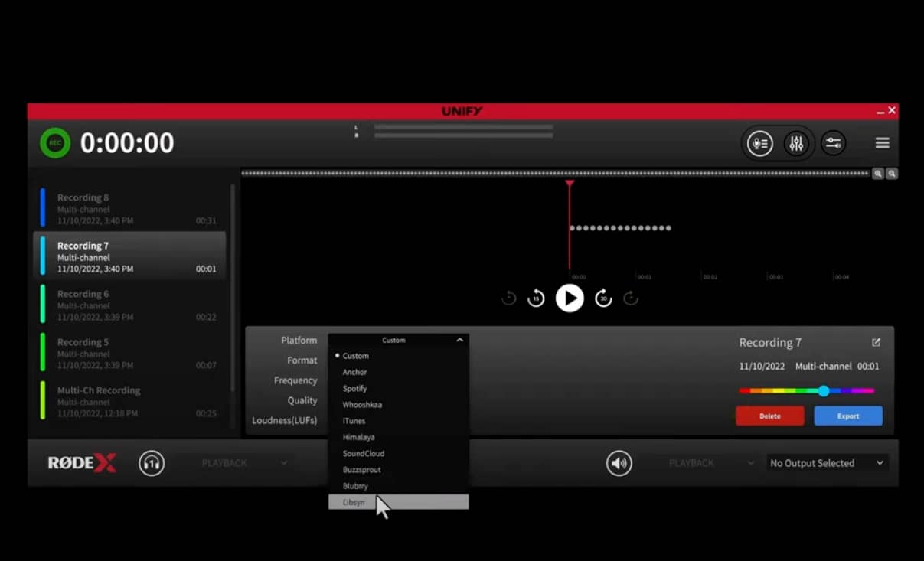
Task: Click the Platform label
Action: pos(299,341)
